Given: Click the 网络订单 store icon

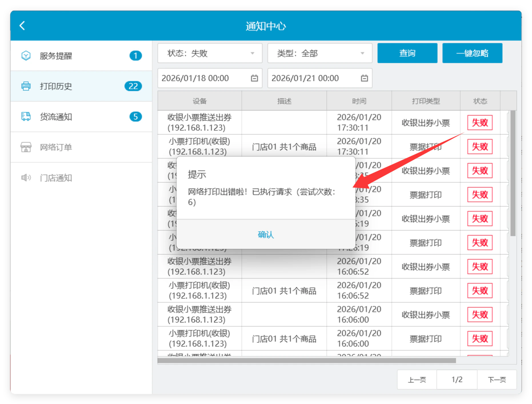Looking at the screenshot, I should pyautogui.click(x=26, y=147).
